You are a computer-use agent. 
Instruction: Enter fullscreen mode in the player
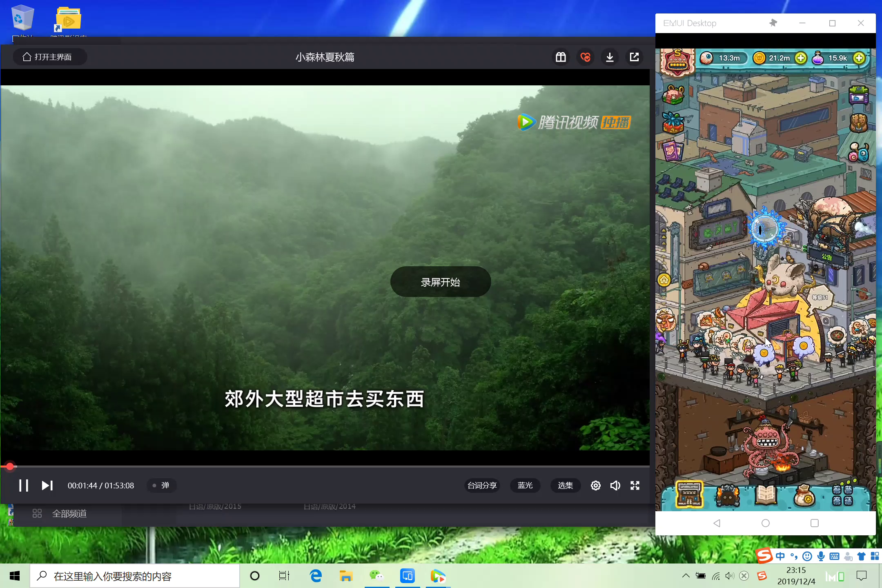click(635, 486)
